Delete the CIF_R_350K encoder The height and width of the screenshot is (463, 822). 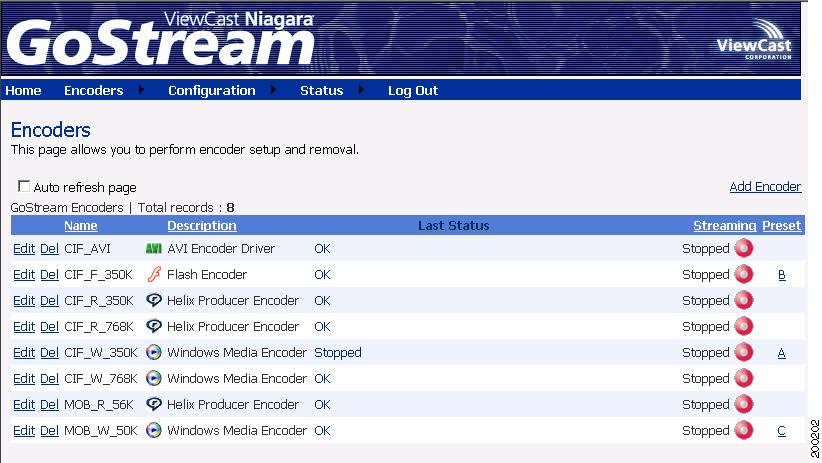click(x=49, y=300)
